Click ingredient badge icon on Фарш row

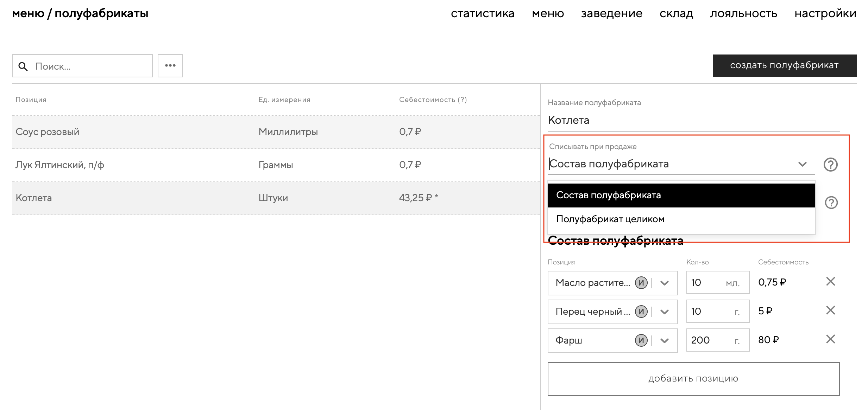pos(641,340)
